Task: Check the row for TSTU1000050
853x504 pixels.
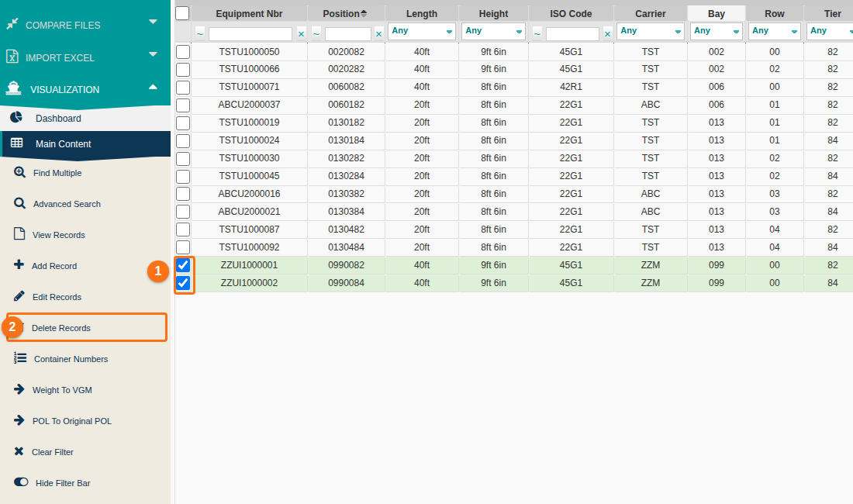Action: [x=183, y=52]
